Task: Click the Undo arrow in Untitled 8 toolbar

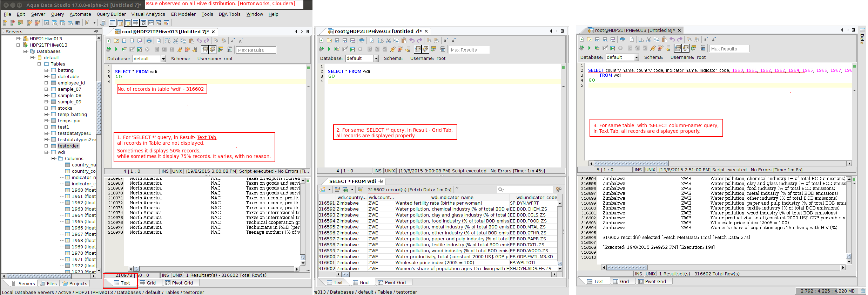Action: [x=672, y=40]
